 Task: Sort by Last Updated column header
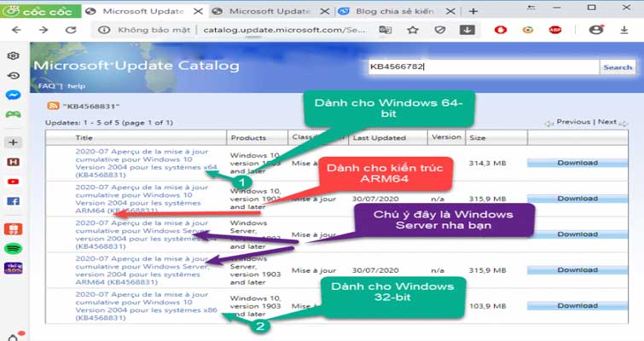coord(379,137)
